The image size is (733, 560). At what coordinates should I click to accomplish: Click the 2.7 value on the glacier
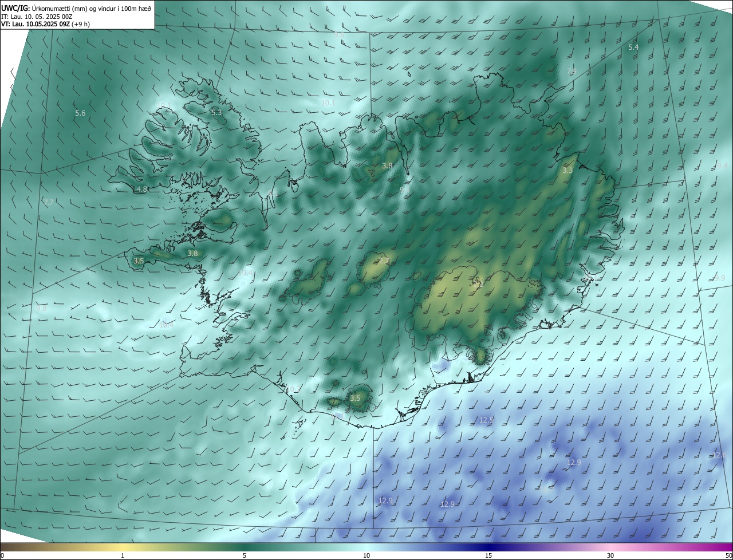pyautogui.click(x=384, y=261)
